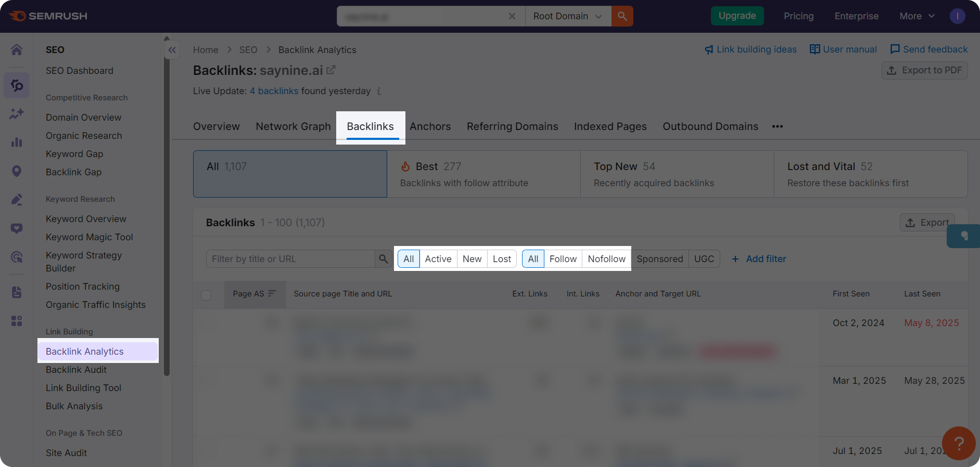Open the 4 backlinks link
The width and height of the screenshot is (980, 467).
coord(274,91)
